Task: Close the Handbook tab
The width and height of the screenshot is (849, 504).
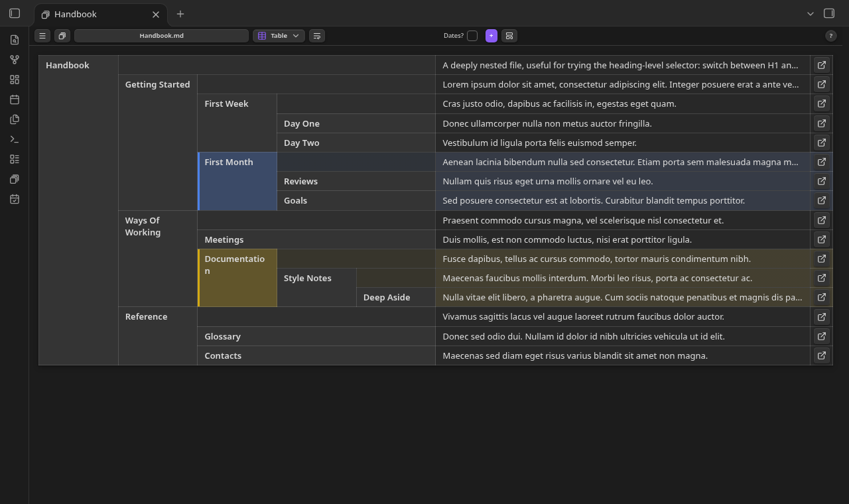Action: click(156, 15)
